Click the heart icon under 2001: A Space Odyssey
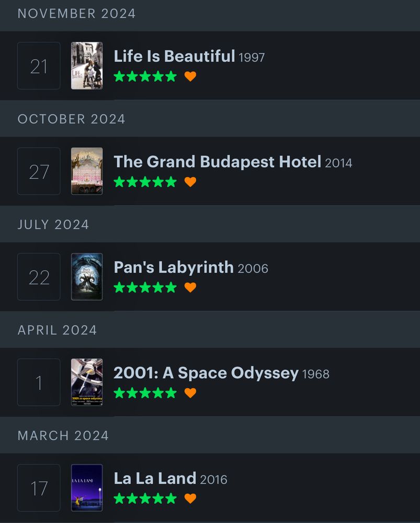The width and height of the screenshot is (420, 523). point(191,392)
